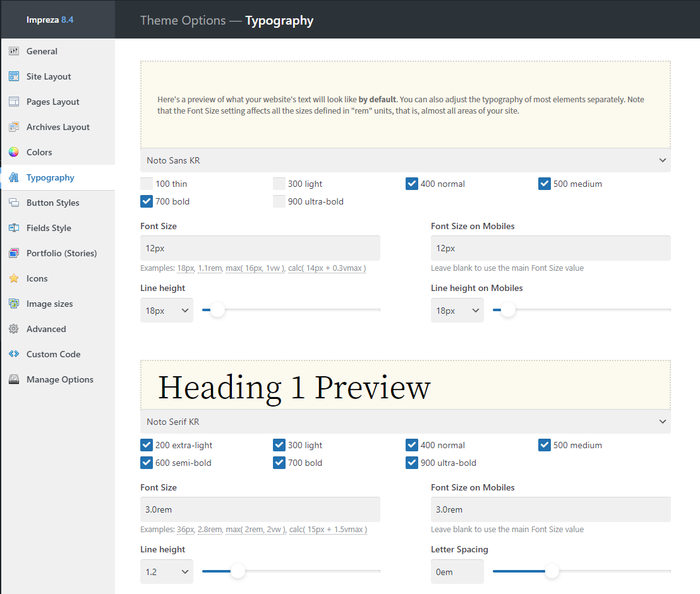
Task: Click the Custom Code brackets icon
Action: [x=14, y=354]
